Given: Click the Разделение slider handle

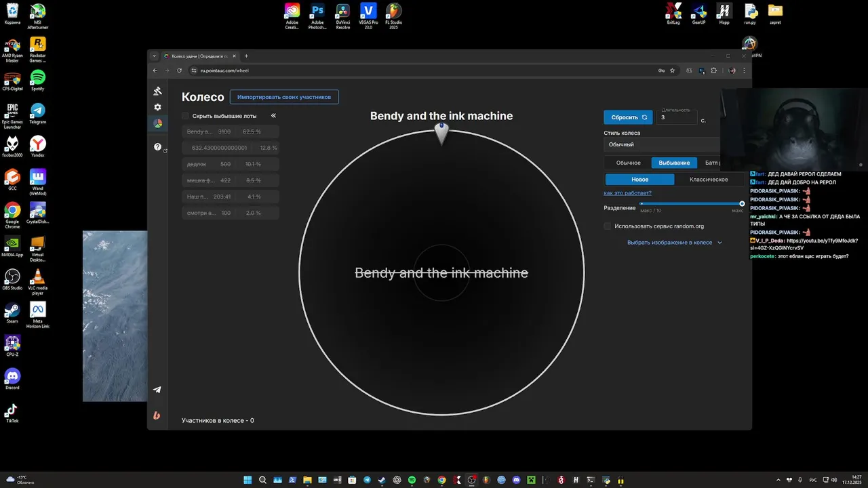Looking at the screenshot, I should click(x=742, y=203).
